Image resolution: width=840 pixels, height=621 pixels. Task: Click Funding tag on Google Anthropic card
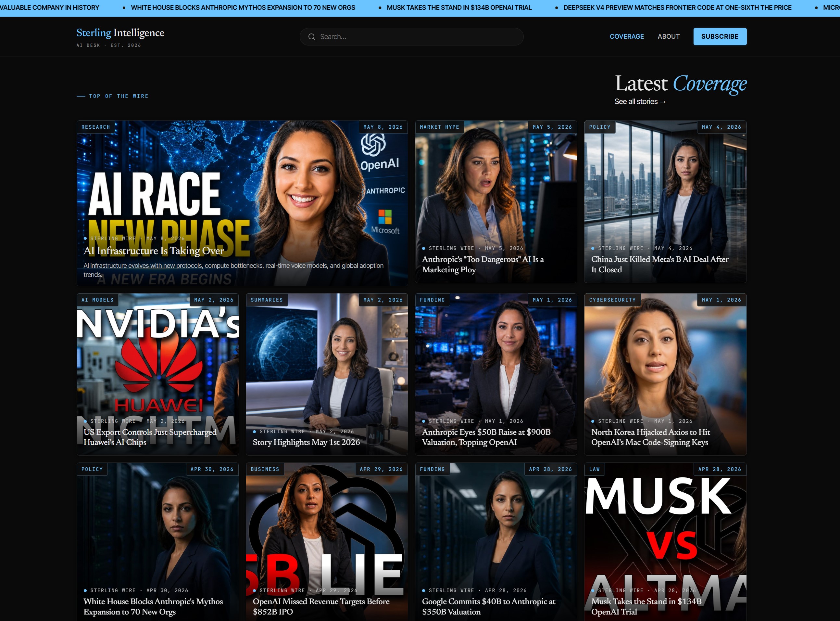pos(432,469)
